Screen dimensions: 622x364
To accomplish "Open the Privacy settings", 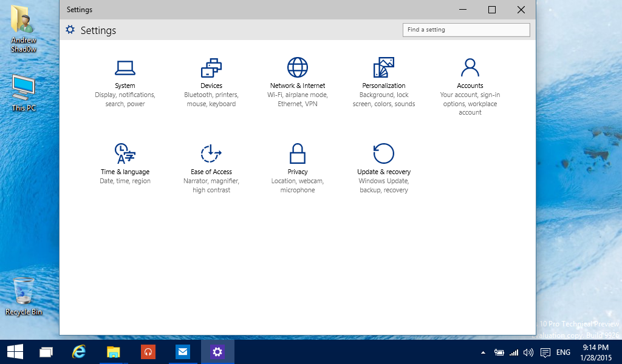I will [298, 168].
